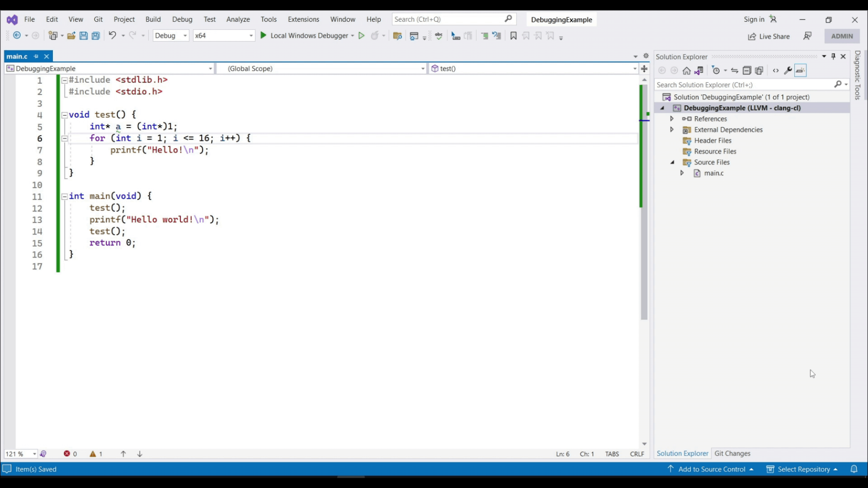The image size is (868, 488).
Task: Toggle Preview Selected Items in Solution Explorer
Action: pyautogui.click(x=800, y=70)
